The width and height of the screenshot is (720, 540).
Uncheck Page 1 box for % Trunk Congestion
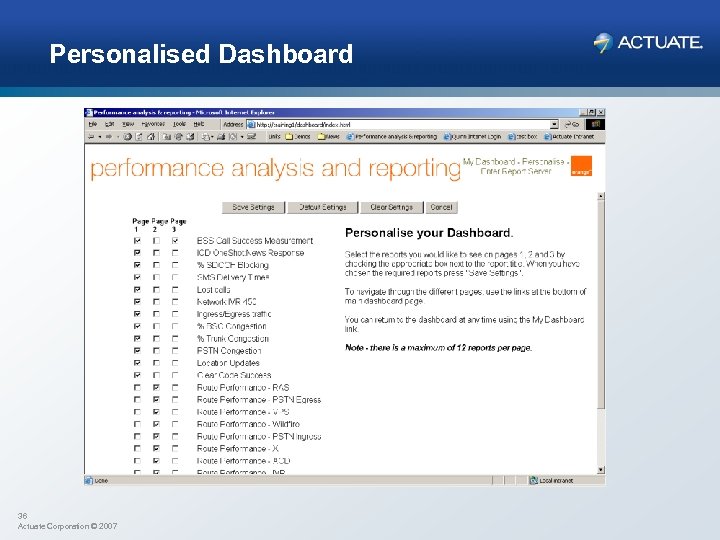(137, 338)
